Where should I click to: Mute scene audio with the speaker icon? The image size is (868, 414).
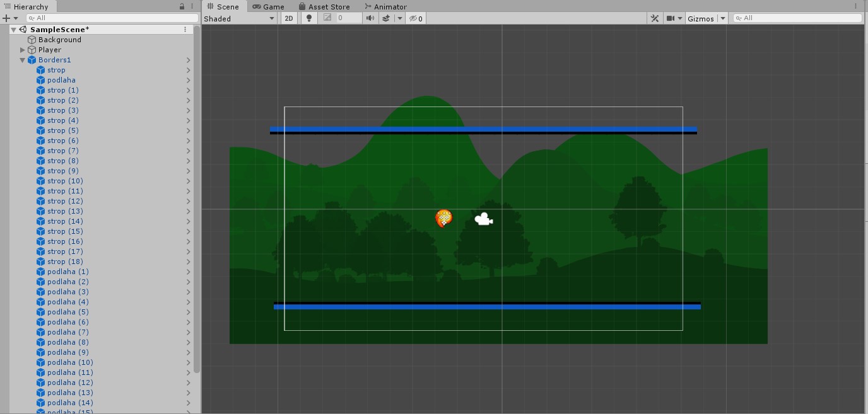[370, 18]
